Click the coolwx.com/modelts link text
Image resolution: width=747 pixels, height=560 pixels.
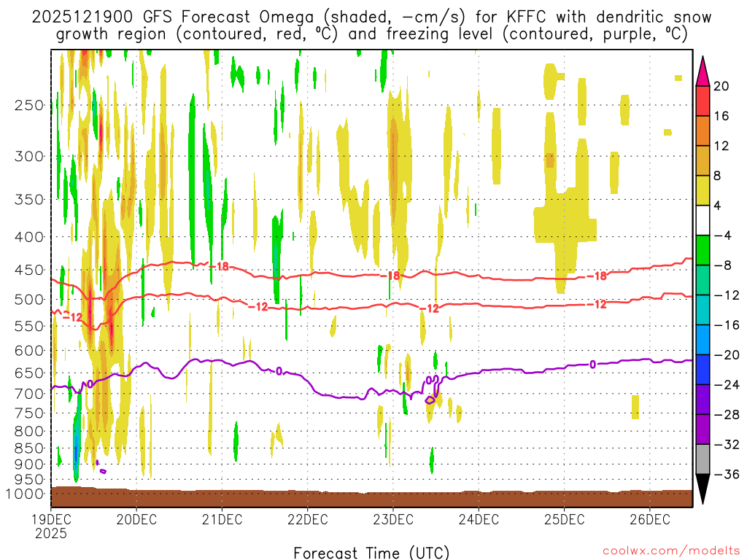click(x=671, y=551)
